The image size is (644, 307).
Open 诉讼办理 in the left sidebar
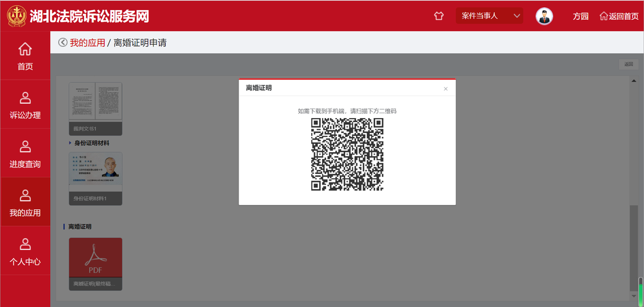click(x=25, y=105)
